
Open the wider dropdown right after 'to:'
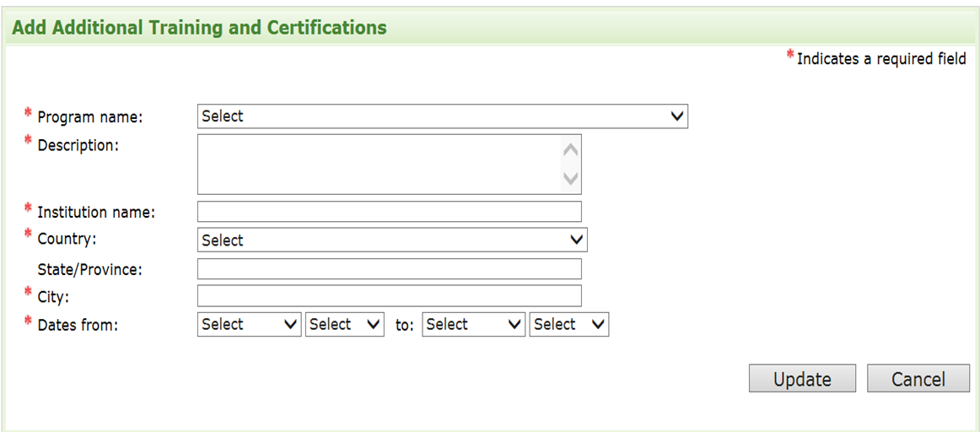coord(473,325)
